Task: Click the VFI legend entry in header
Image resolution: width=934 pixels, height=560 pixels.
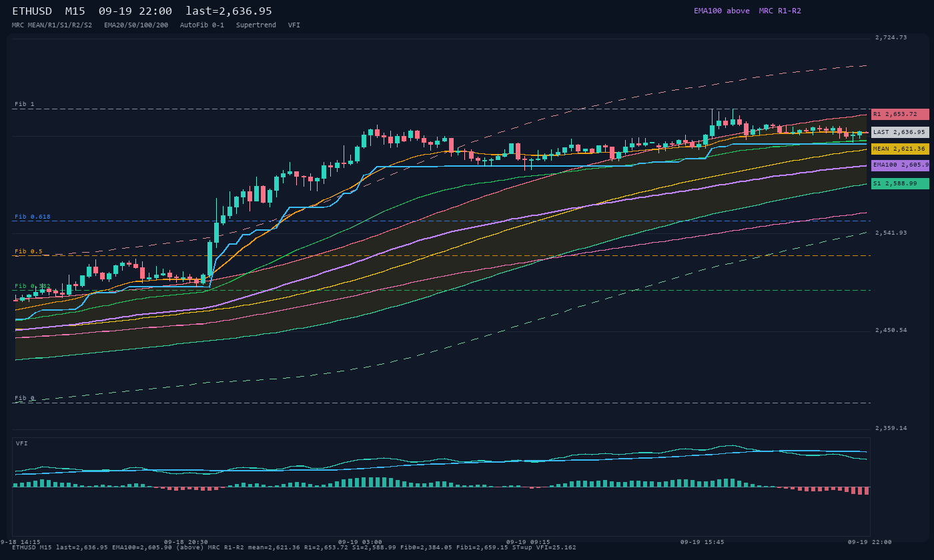Action: click(x=294, y=25)
